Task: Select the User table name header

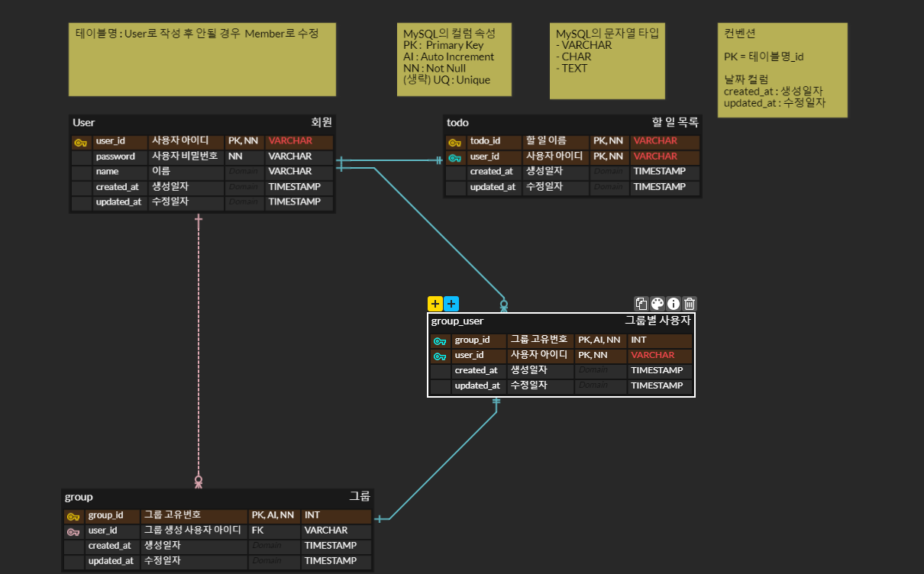Action: point(84,122)
